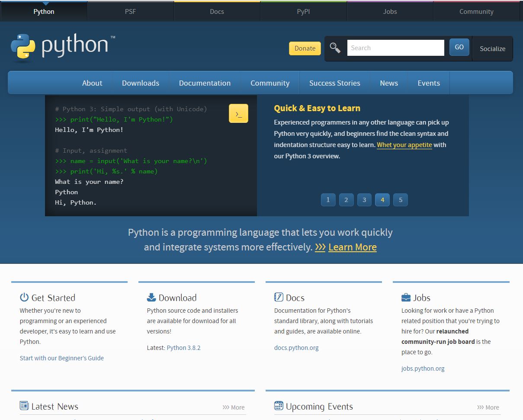Viewport: 523px width, 420px height.
Task: Click the Get Started heading
Action: tap(53, 298)
